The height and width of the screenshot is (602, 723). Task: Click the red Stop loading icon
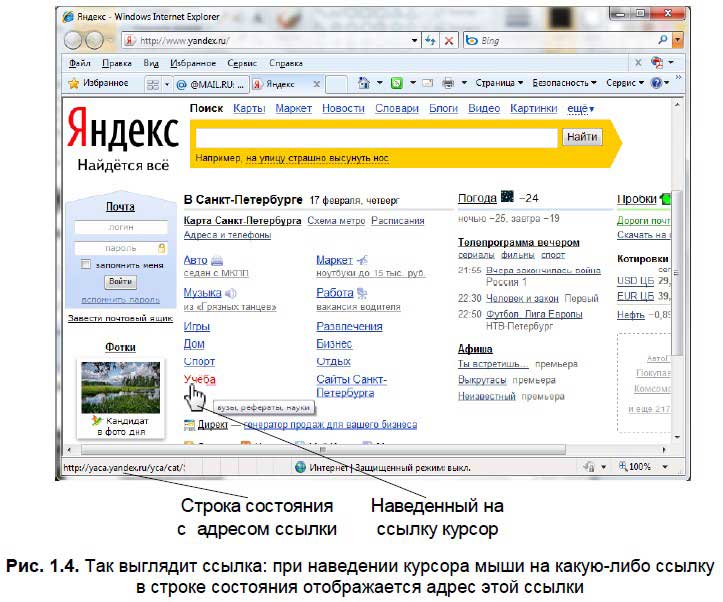448,41
